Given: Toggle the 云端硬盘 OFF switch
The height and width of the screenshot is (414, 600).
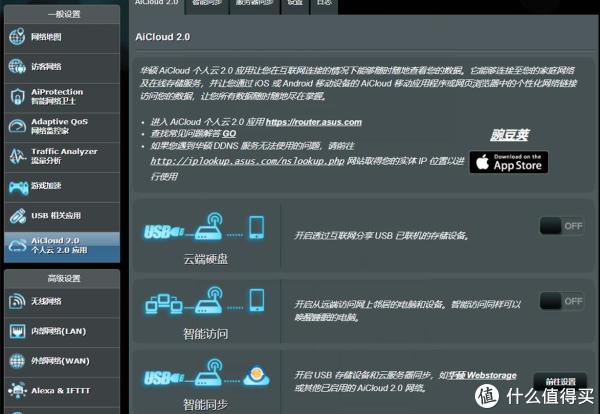Looking at the screenshot, I should click(561, 226).
